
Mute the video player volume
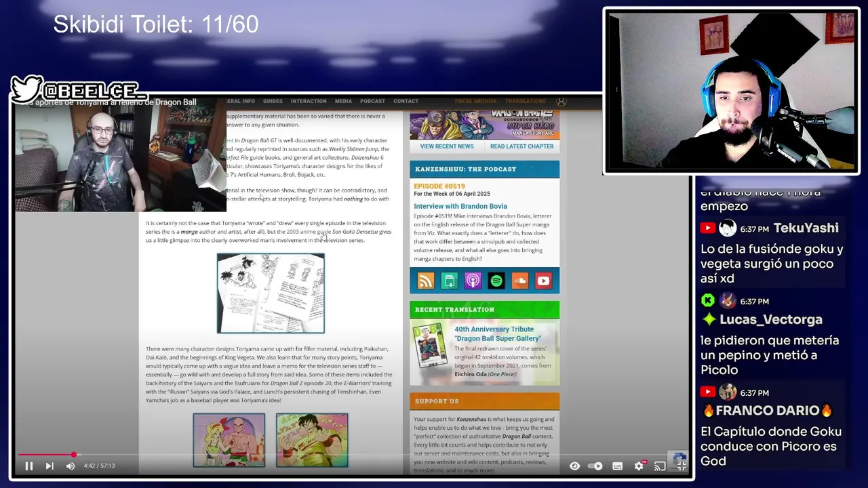click(71, 466)
